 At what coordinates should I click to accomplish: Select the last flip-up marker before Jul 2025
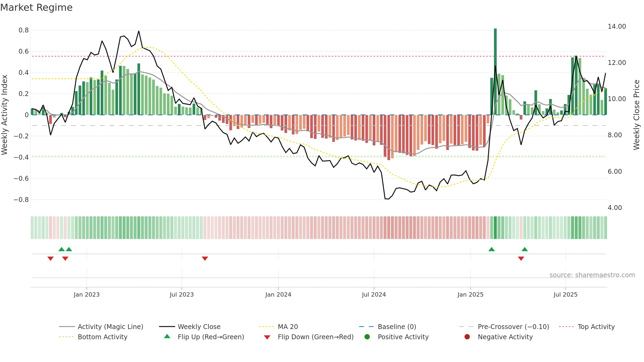pyautogui.click(x=525, y=249)
